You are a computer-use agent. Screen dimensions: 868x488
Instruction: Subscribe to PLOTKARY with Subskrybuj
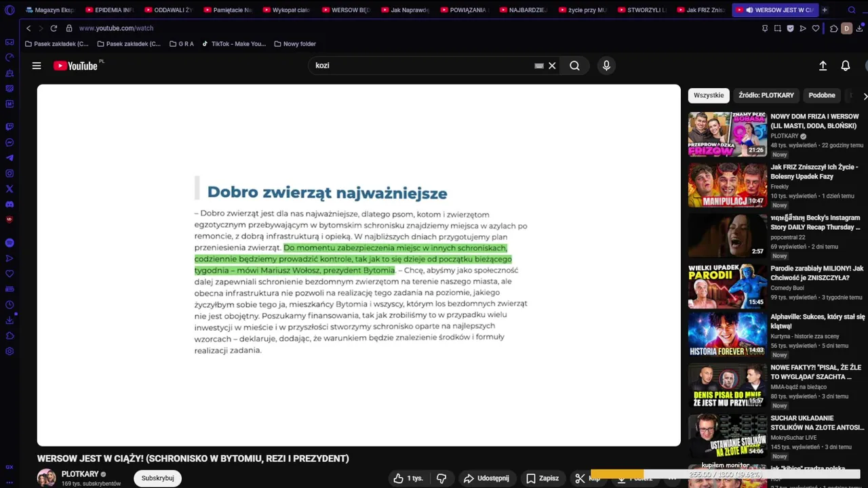click(x=157, y=479)
